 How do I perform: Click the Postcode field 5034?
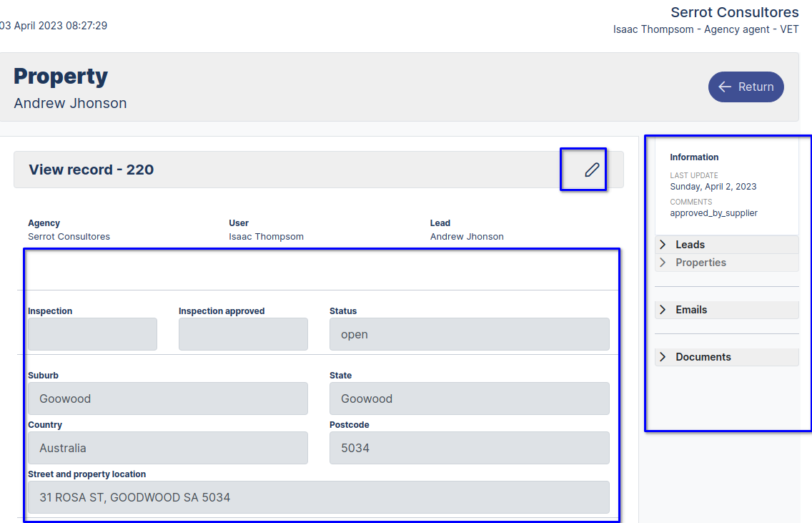tap(469, 448)
